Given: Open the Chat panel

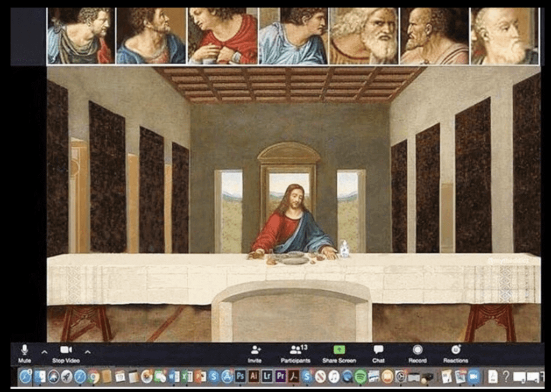Looking at the screenshot, I should (378, 354).
